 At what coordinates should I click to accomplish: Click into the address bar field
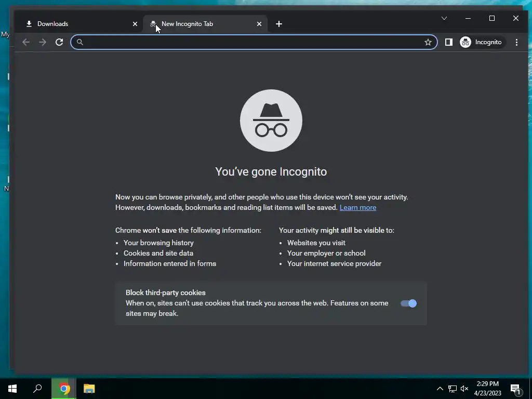tap(254, 42)
